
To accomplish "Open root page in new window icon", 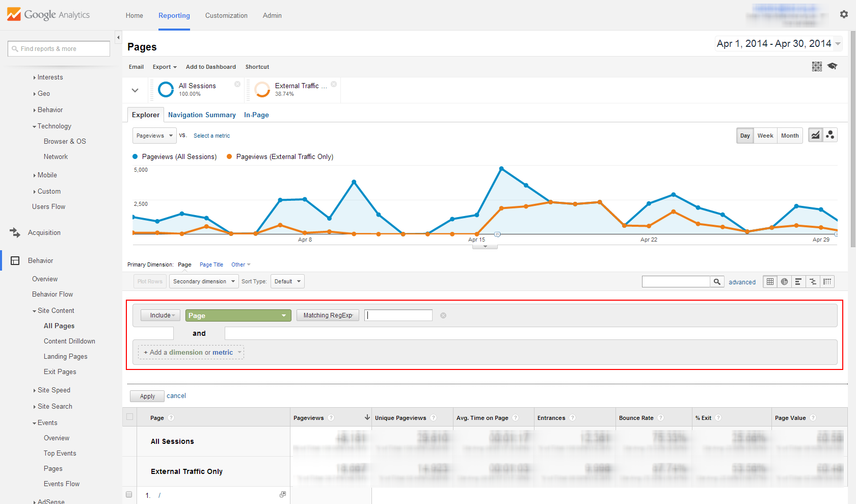I will click(283, 494).
